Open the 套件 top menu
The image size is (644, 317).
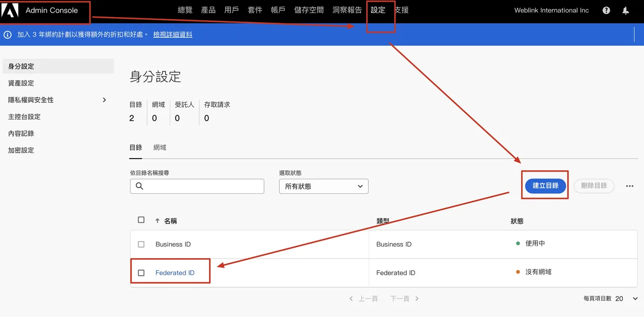coord(255,10)
